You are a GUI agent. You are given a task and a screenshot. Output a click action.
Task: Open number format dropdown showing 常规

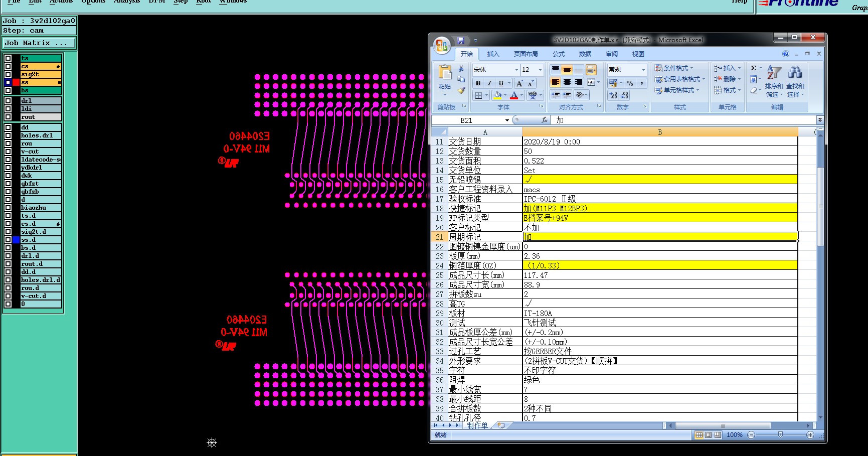643,70
